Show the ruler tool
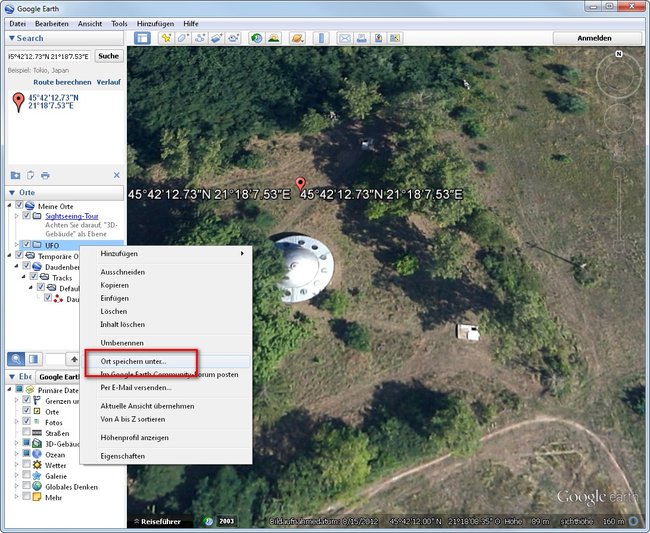The image size is (650, 533). [321, 38]
